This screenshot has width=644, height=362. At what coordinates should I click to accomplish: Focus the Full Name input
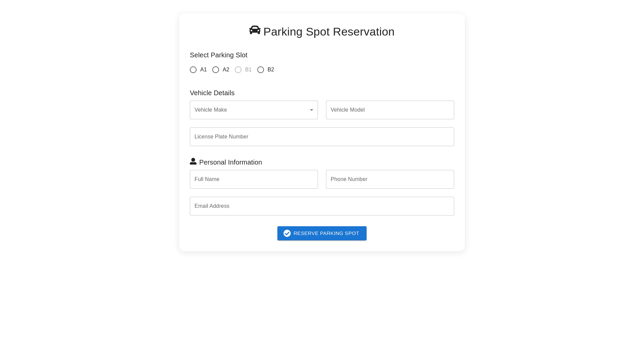pyautogui.click(x=254, y=179)
